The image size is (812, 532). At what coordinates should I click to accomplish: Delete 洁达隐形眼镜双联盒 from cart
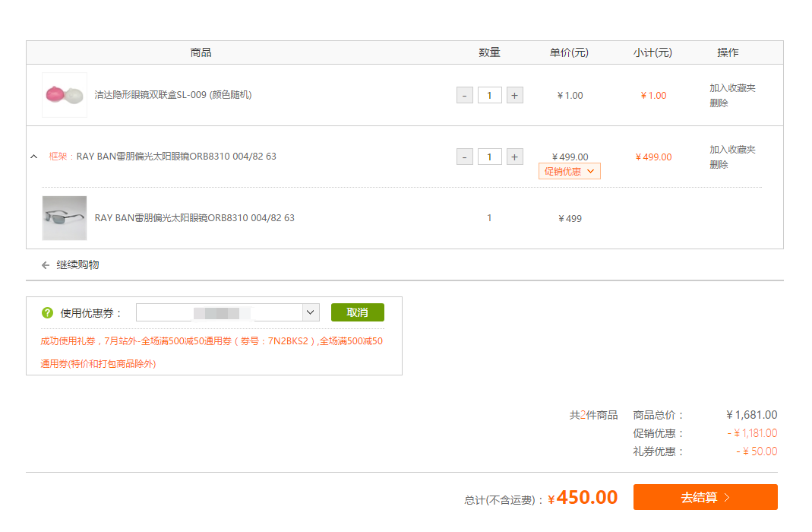pos(719,103)
